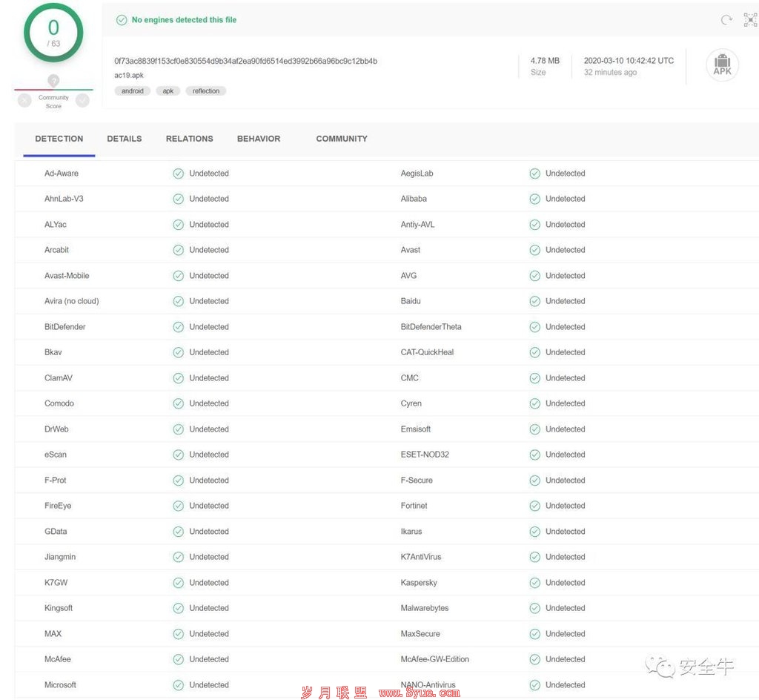This screenshot has height=700, width=759.
Task: Open the graph view icon
Action: point(750,20)
